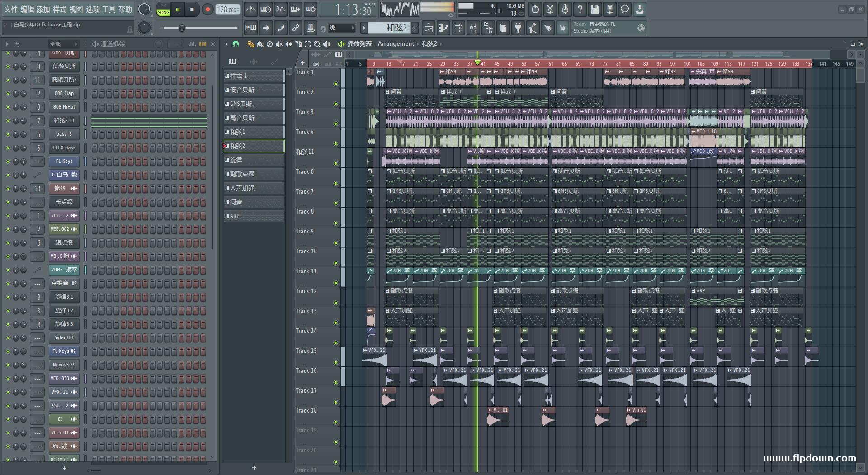
Task: Click the globe news icon
Action: [641, 28]
